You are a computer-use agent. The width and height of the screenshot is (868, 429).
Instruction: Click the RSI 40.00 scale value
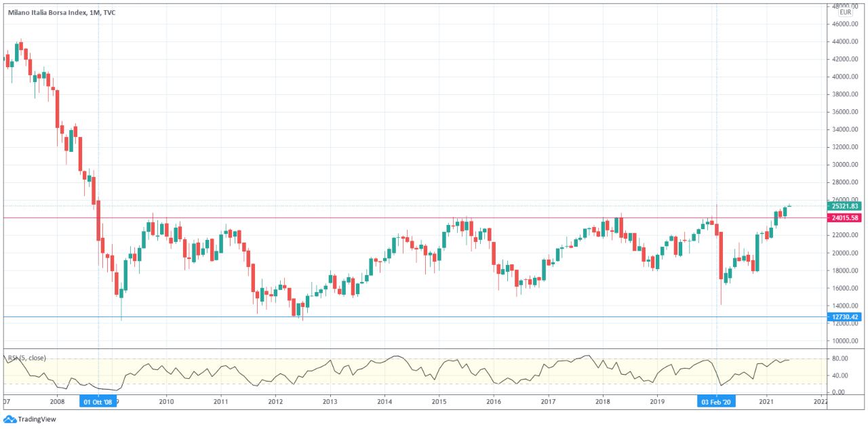click(841, 375)
